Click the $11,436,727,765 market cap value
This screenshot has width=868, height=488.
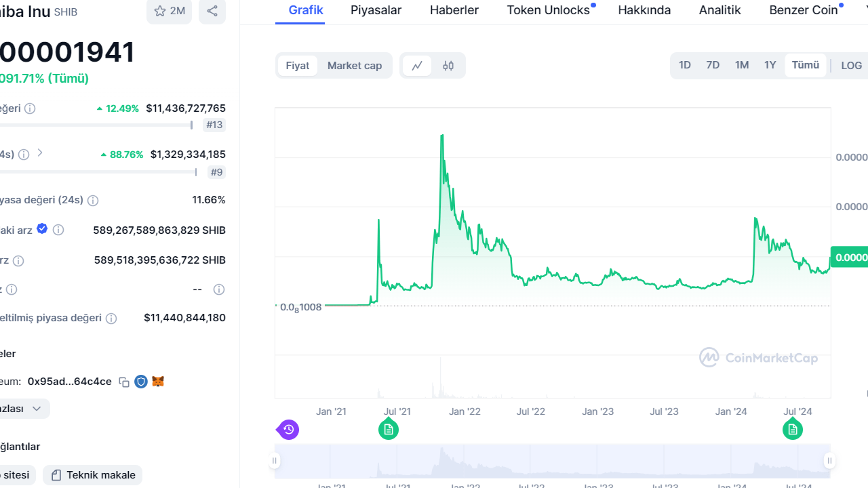(186, 108)
